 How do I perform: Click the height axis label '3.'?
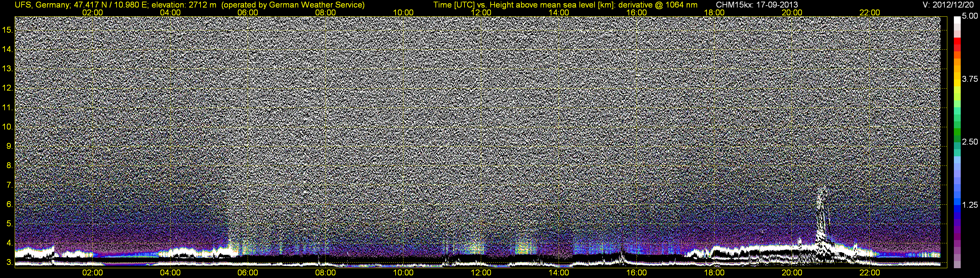pos(9,262)
